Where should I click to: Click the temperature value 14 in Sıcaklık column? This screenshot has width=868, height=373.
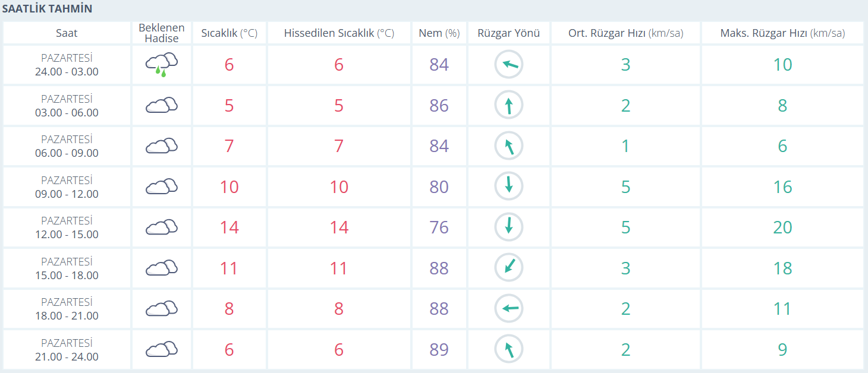(229, 227)
